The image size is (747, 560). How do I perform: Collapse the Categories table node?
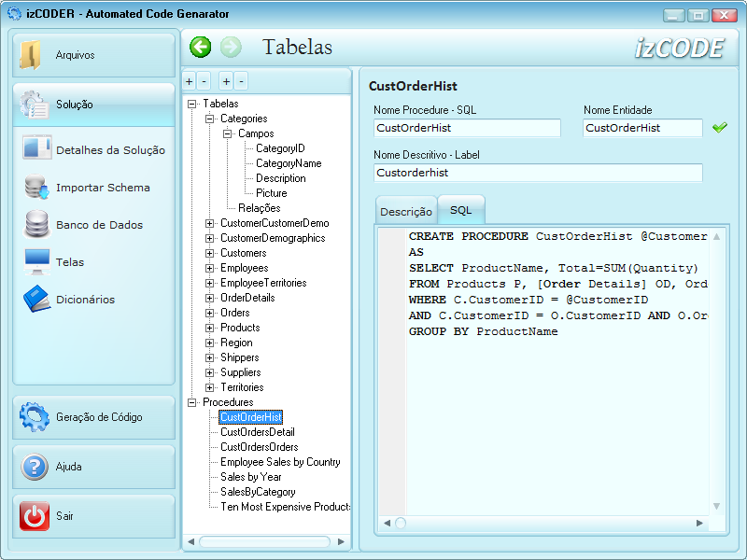pos(209,119)
